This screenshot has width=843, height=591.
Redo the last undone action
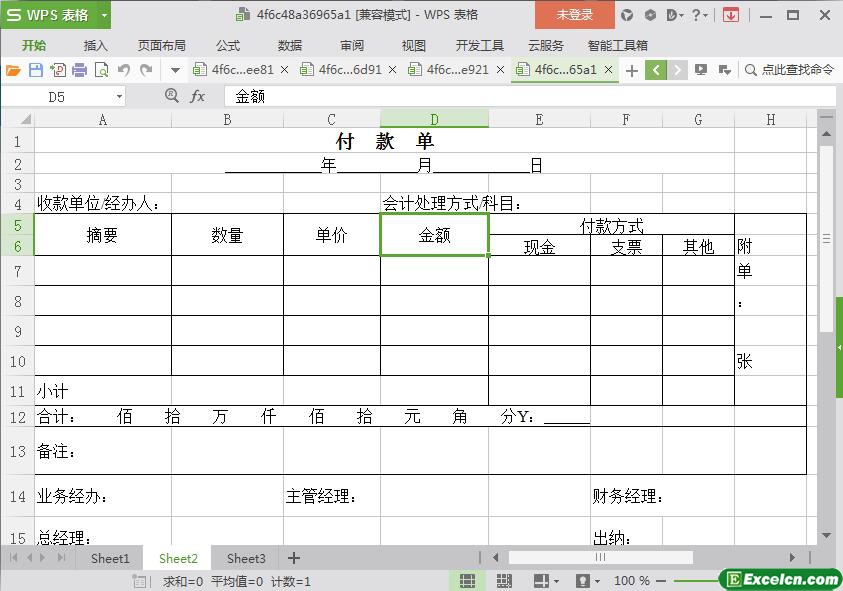pyautogui.click(x=146, y=70)
